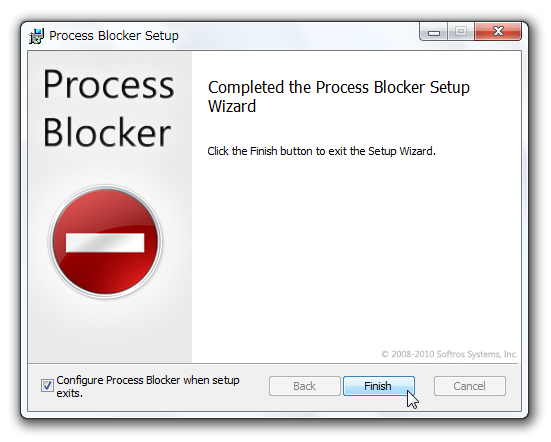
Task: Minimize the Process Blocker Setup window
Action: pos(434,32)
